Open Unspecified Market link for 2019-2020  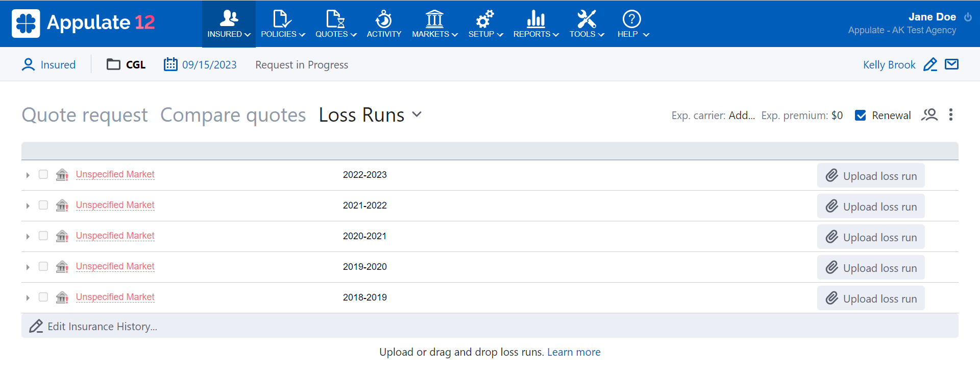[x=115, y=266]
